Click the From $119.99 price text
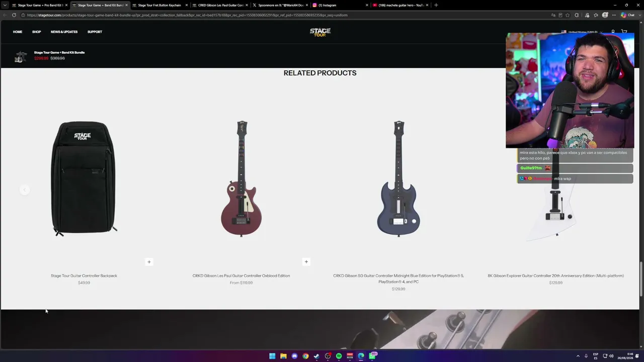644x362 pixels. coord(241,283)
